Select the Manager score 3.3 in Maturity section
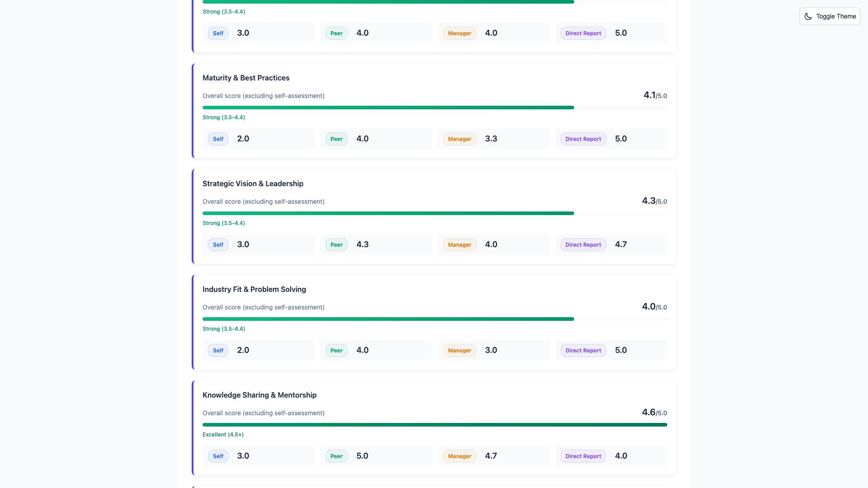868x488 pixels. [491, 139]
